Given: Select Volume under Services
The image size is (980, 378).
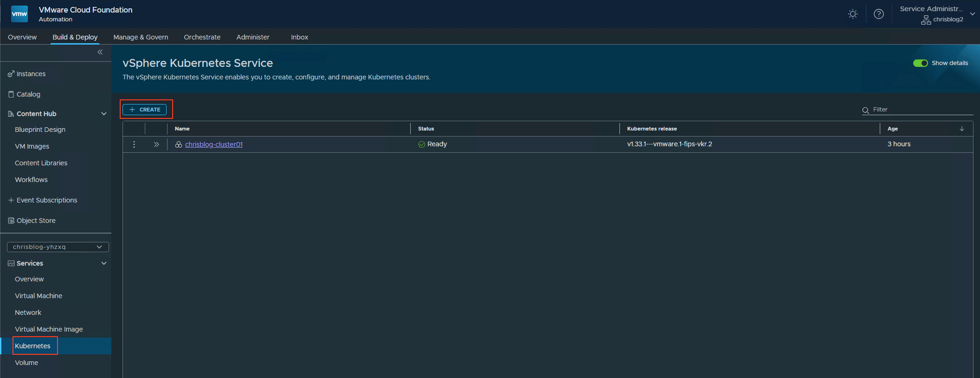Looking at the screenshot, I should (x=26, y=363).
